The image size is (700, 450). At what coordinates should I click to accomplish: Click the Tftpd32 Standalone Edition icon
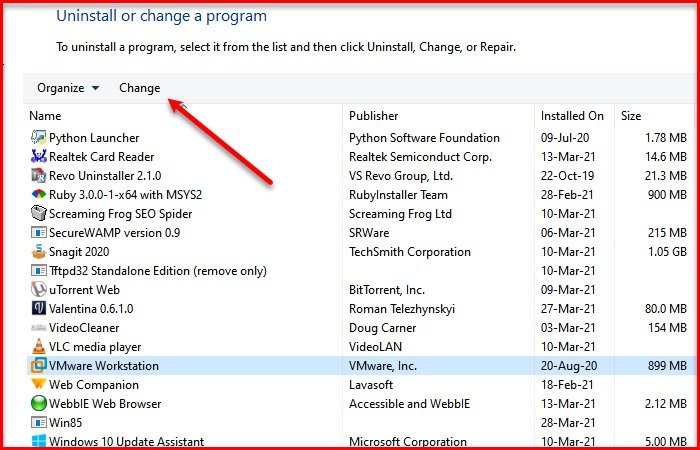pyautogui.click(x=39, y=271)
